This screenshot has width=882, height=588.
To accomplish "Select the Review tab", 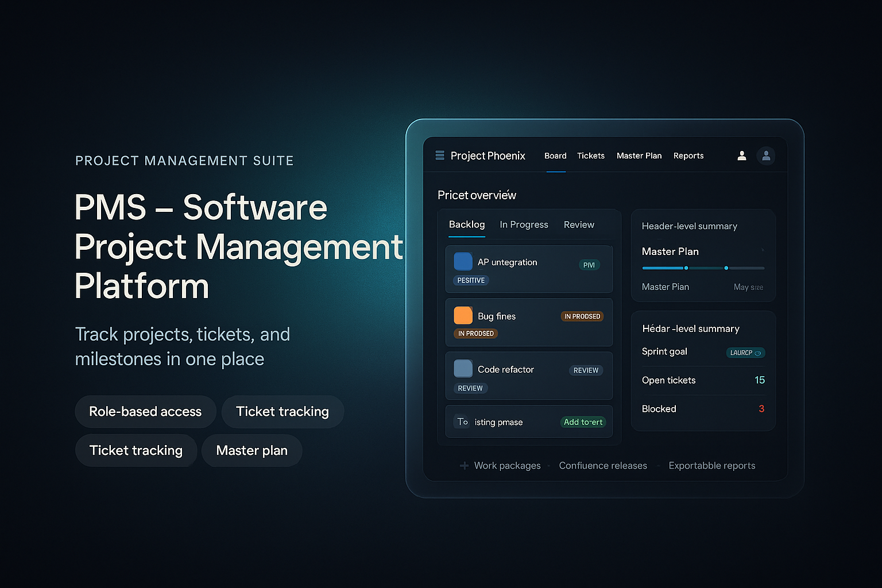I will tap(579, 225).
